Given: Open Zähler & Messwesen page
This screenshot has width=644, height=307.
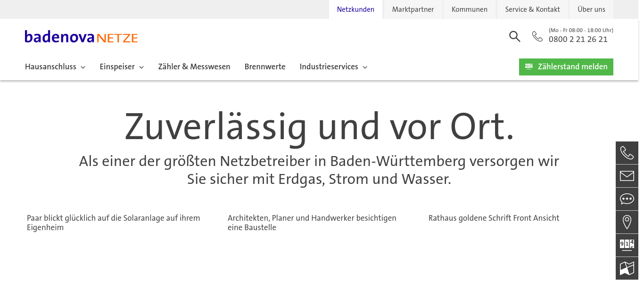Looking at the screenshot, I should point(194,67).
